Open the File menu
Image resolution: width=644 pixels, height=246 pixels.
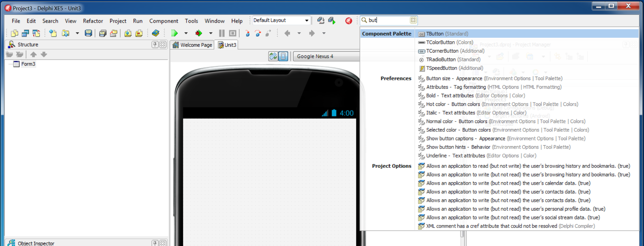16,21
